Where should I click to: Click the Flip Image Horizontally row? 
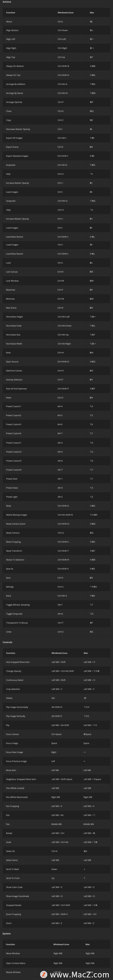57,707
